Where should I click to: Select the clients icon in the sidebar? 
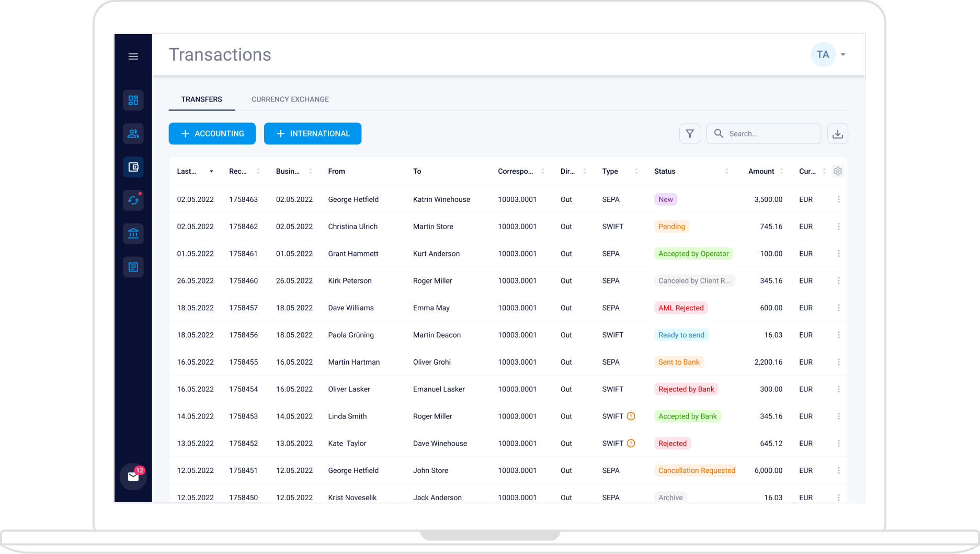click(x=133, y=133)
